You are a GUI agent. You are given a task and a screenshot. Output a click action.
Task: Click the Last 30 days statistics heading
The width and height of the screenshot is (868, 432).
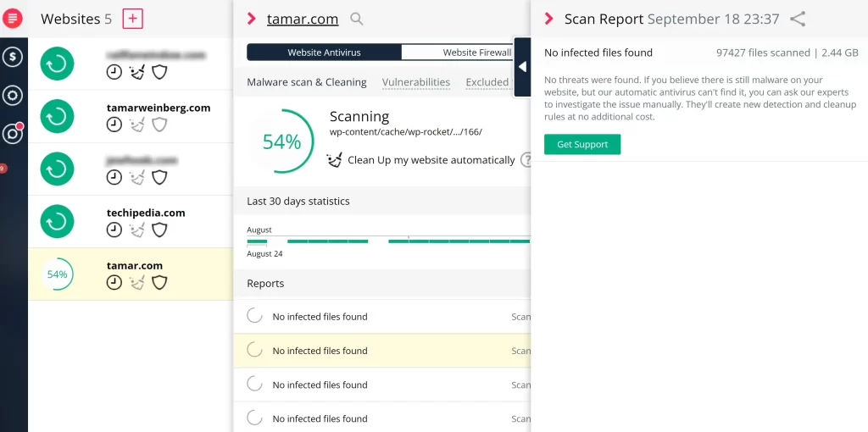tap(298, 202)
